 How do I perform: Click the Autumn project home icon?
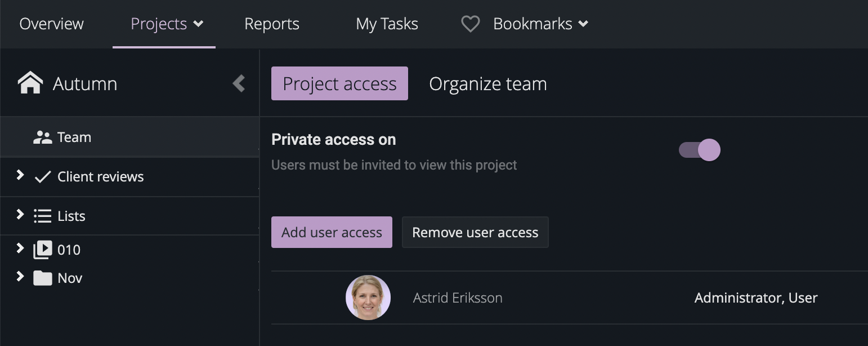pyautogui.click(x=30, y=83)
